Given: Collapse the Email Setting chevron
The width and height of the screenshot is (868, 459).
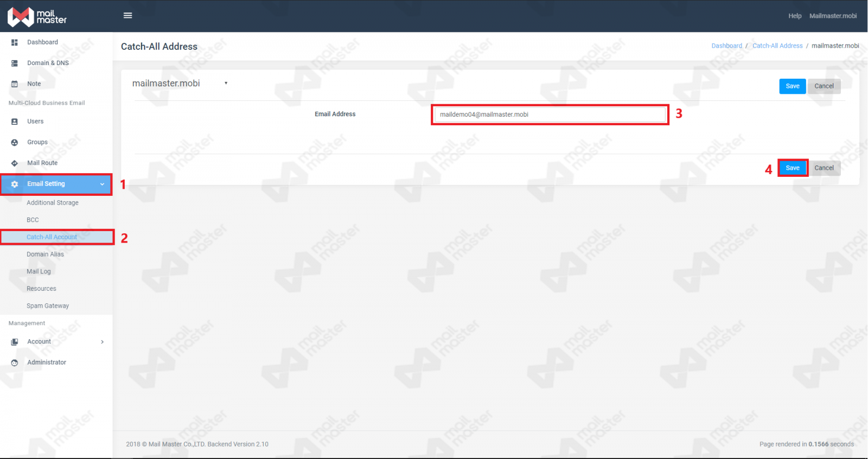Looking at the screenshot, I should point(102,184).
